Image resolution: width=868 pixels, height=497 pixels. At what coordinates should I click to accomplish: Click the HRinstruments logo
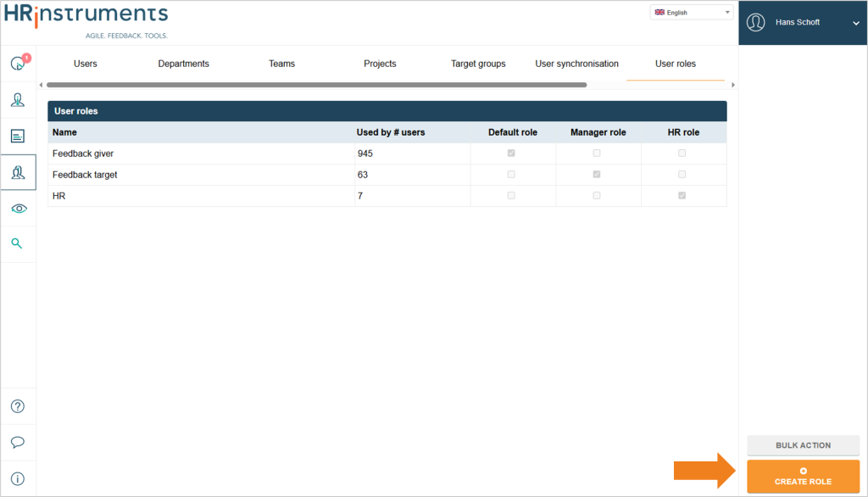(x=86, y=20)
